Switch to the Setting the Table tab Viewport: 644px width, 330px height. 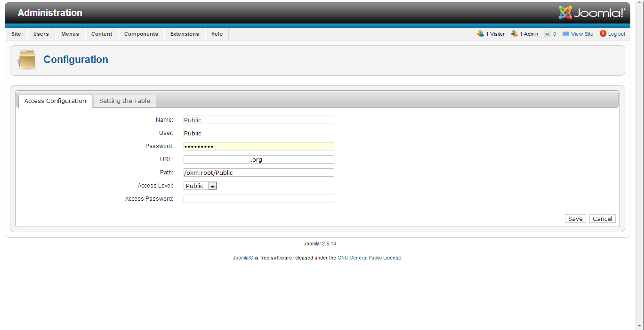coord(124,101)
